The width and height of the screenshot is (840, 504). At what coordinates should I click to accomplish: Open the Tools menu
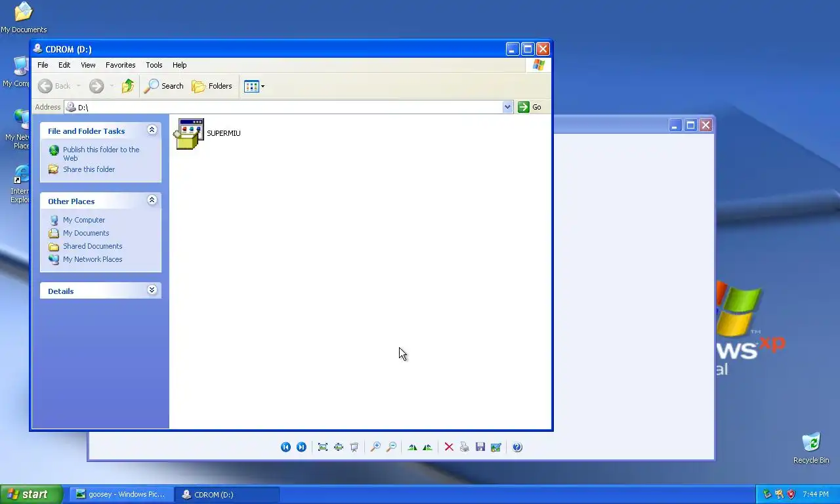click(x=154, y=65)
